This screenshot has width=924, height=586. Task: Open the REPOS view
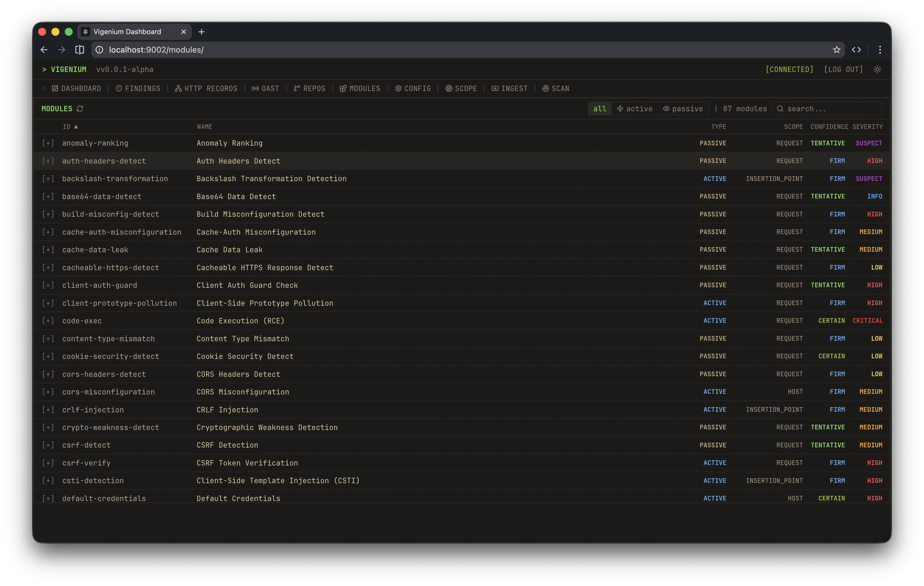click(309, 88)
